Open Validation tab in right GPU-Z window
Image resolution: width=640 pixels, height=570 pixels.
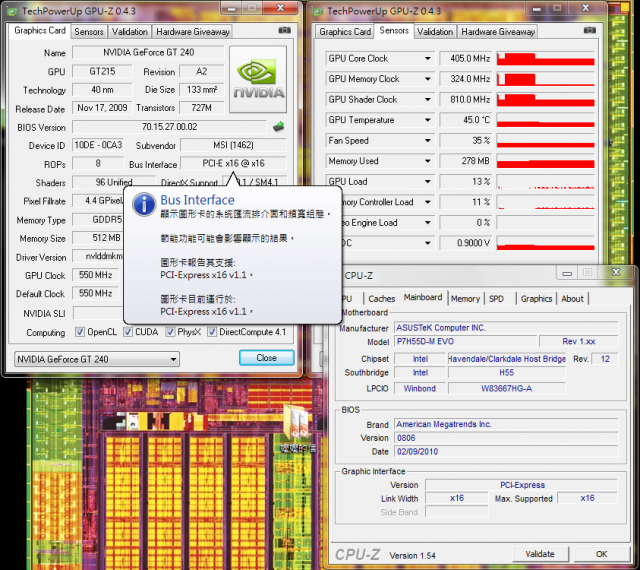(435, 32)
